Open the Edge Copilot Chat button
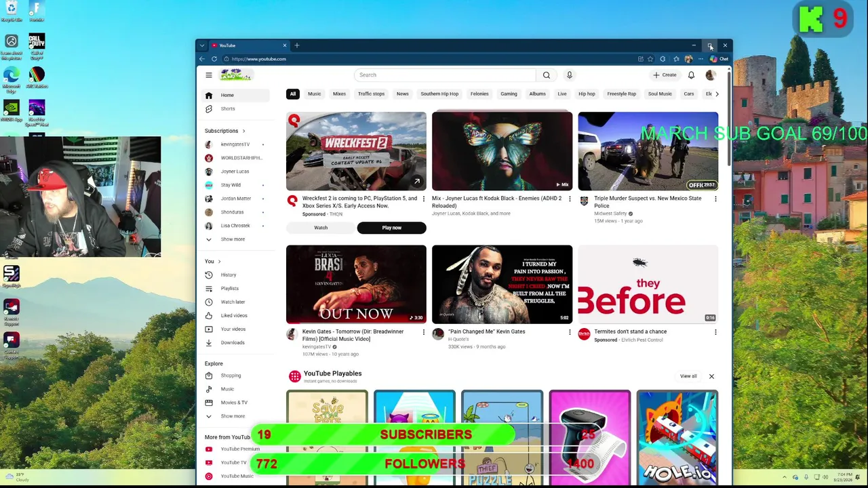Screen dimensions: 868x488 [x=719, y=59]
